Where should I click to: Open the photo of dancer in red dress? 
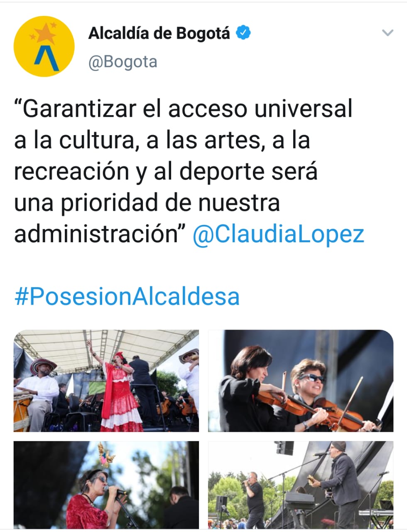coord(106,381)
